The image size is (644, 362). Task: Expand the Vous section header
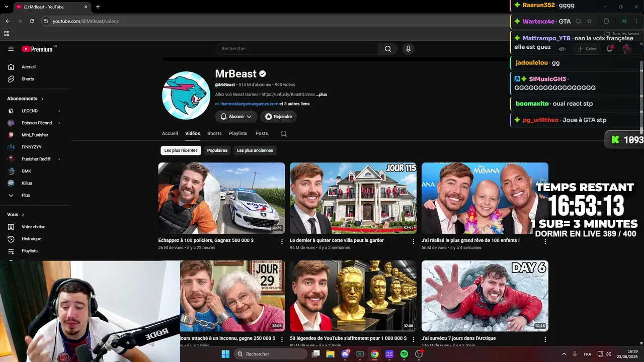16,215
